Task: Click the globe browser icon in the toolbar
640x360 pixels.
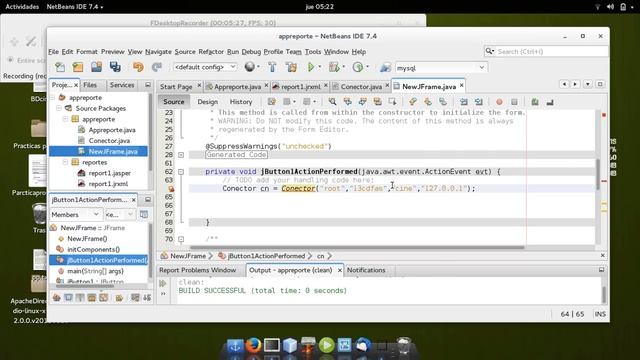Action: (249, 67)
